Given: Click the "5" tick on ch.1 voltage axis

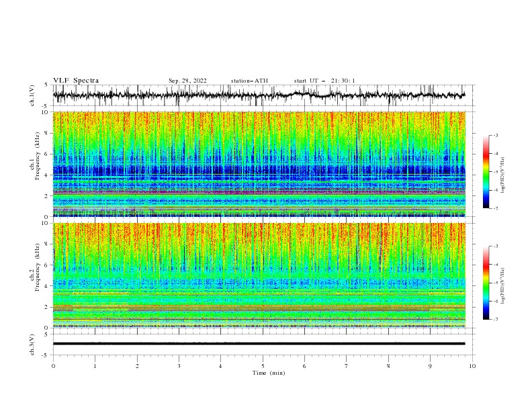Looking at the screenshot, I should [x=46, y=85].
